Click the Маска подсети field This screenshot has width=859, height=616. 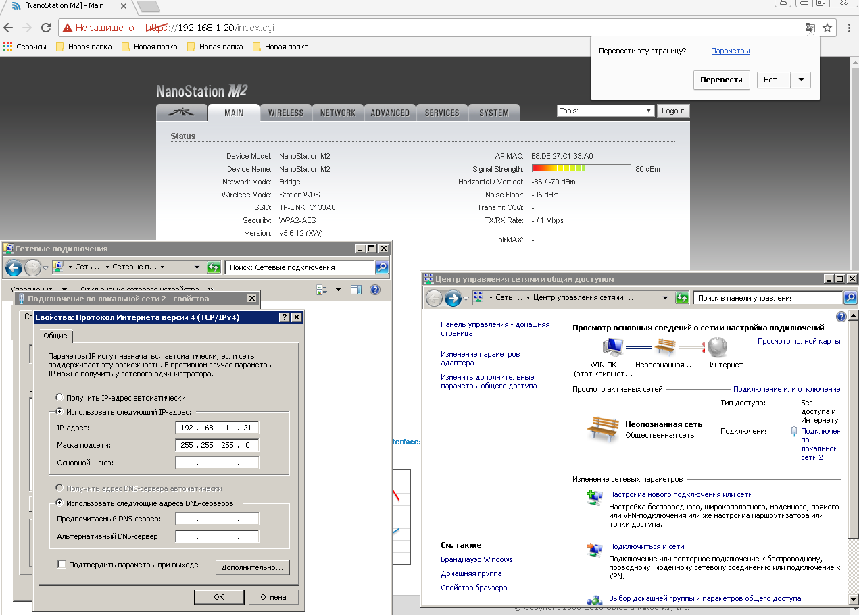(217, 445)
